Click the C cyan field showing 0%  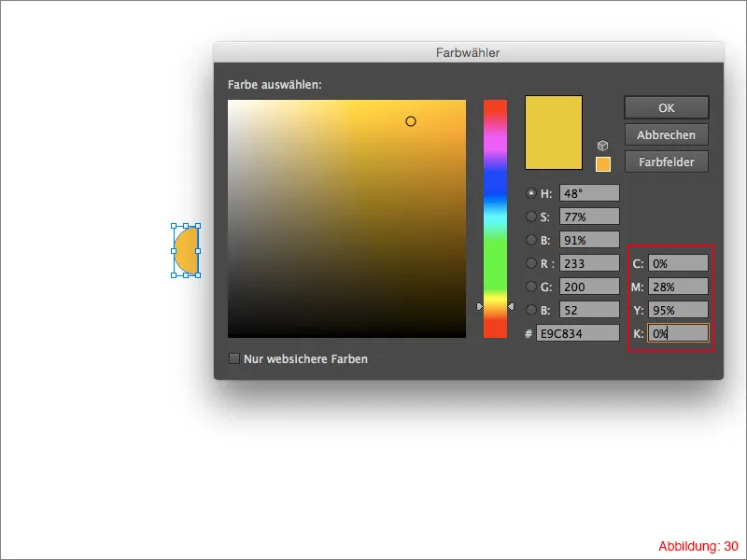(678, 263)
